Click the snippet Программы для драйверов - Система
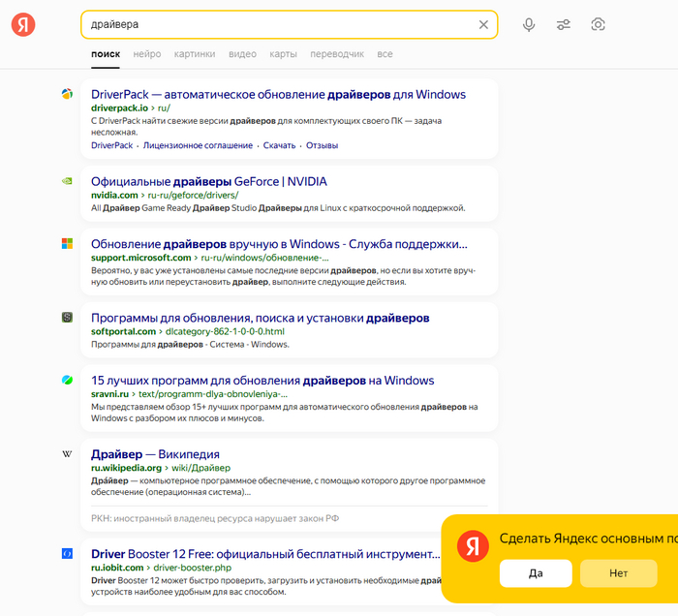This screenshot has height=616, width=678. 190,345
